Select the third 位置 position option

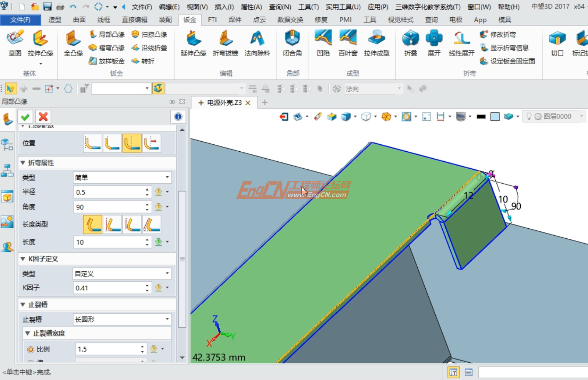click(132, 142)
